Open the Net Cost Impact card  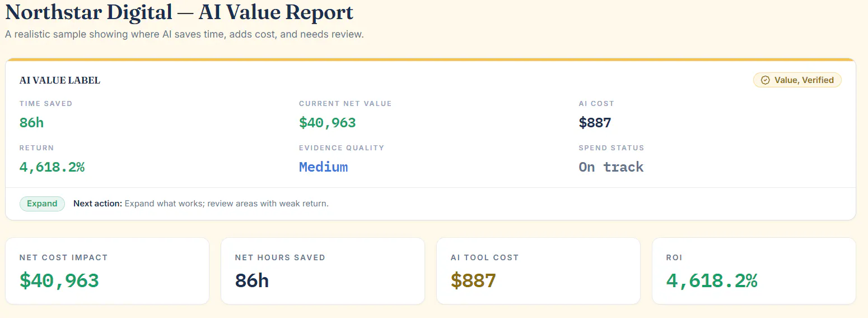pos(107,271)
